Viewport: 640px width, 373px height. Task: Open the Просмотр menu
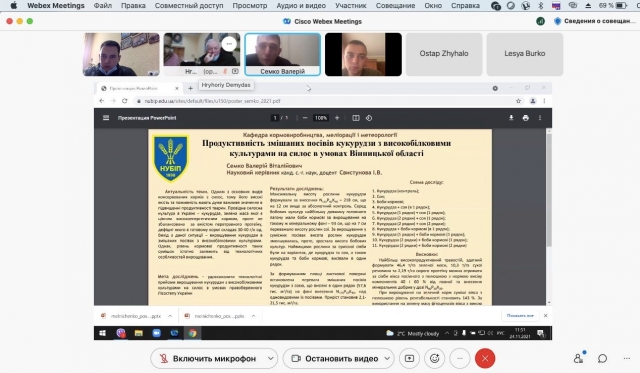tap(250, 6)
